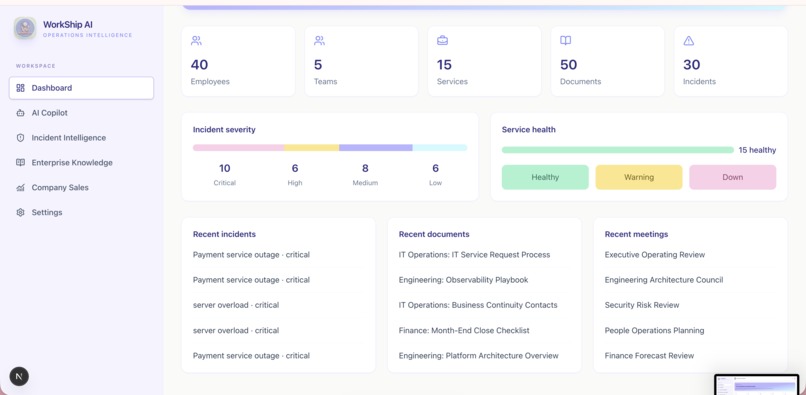Open the 'People Operations Planning' meeting
Viewport: 806px width, 395px height.
click(654, 330)
